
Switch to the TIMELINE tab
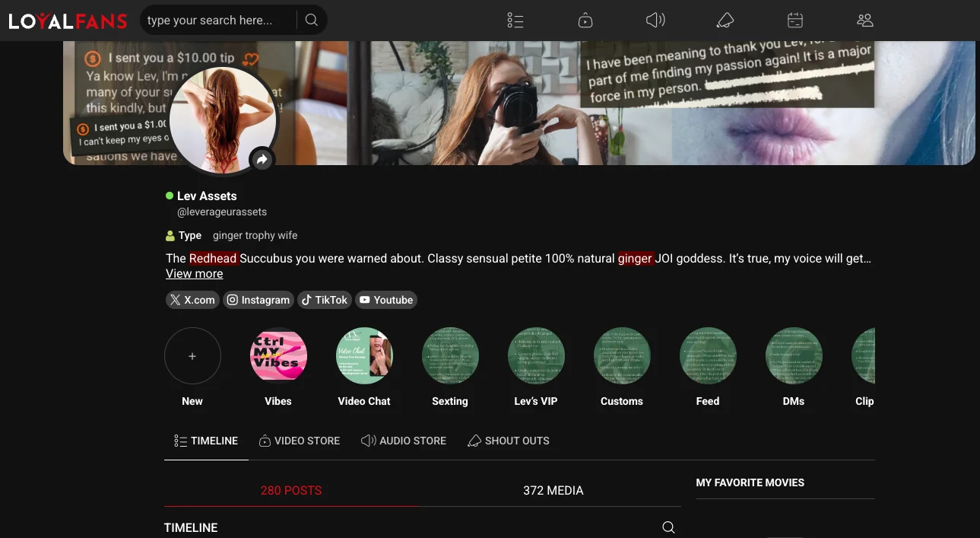coord(206,441)
